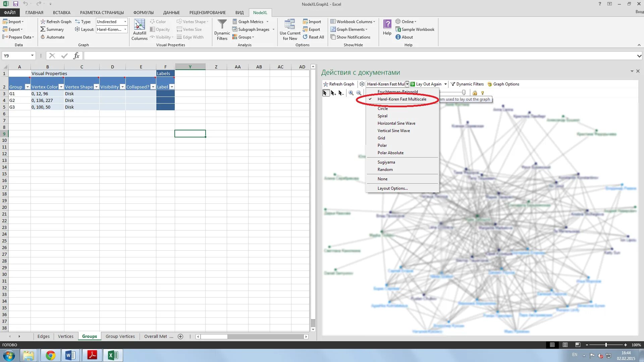The height and width of the screenshot is (362, 644).
Task: Open Subgraph Images
Action: tap(254, 29)
